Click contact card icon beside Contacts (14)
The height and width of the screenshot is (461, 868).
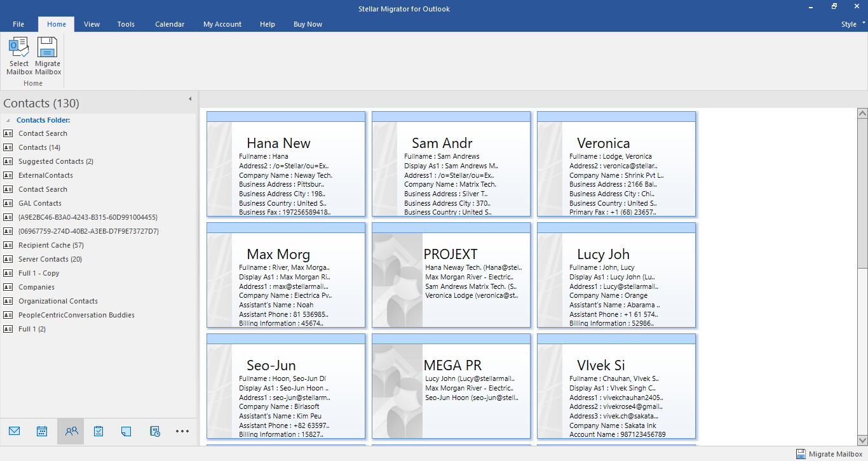[x=8, y=147]
